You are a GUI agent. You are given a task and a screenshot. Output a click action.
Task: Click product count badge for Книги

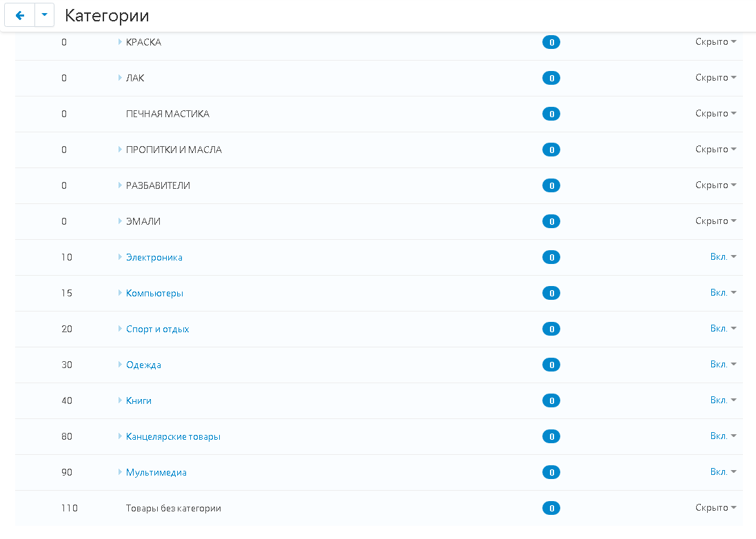point(551,400)
